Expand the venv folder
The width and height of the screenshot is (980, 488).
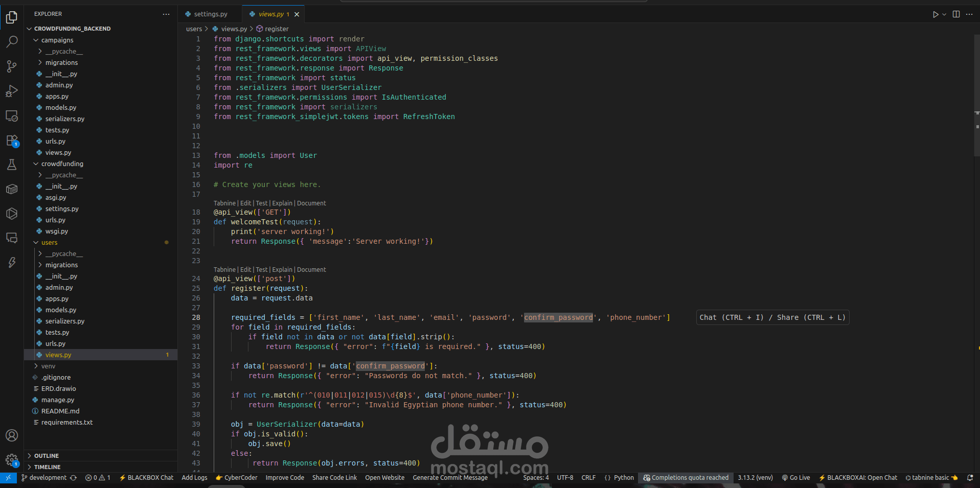(101, 366)
